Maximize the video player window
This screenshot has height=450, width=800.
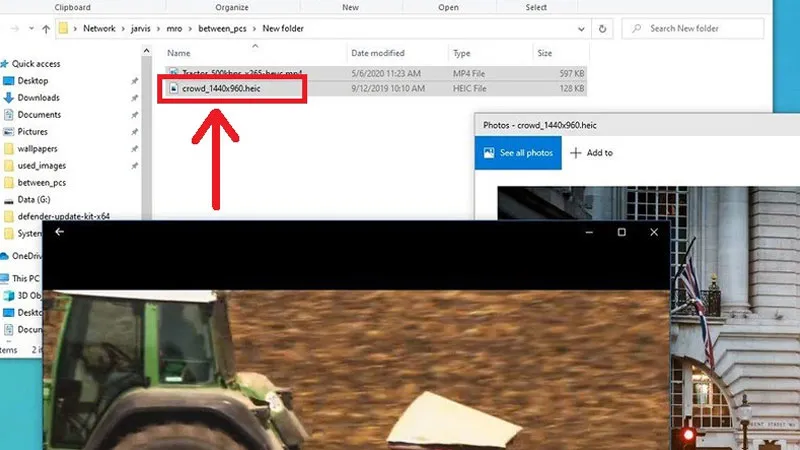pos(621,232)
